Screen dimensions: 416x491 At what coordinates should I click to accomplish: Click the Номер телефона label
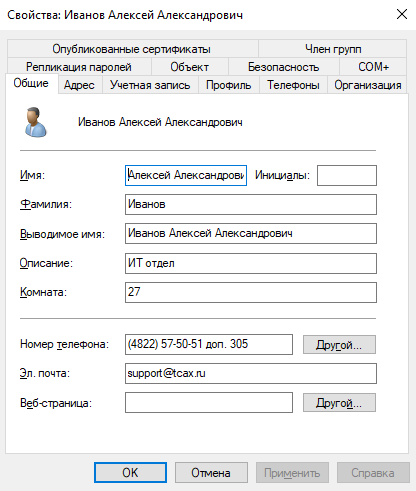click(x=64, y=344)
